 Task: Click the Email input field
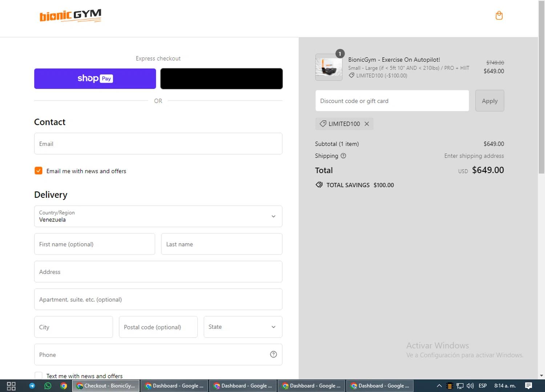pyautogui.click(x=158, y=144)
